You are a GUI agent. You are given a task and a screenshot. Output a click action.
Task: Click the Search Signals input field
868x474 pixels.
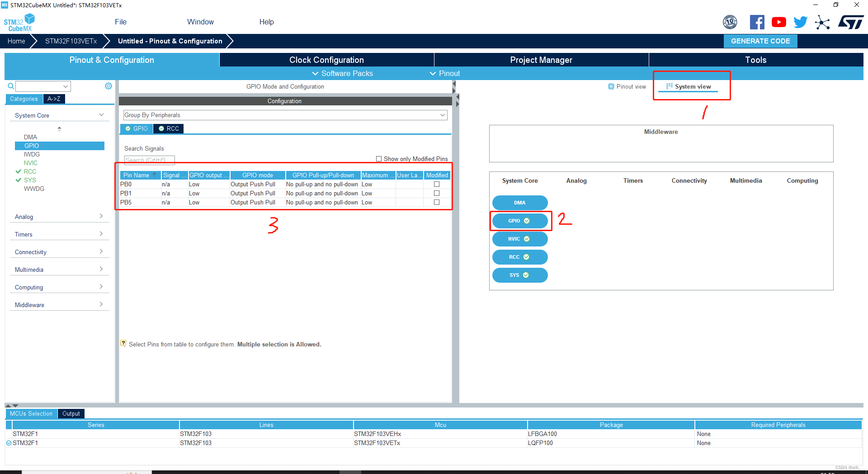pos(149,160)
